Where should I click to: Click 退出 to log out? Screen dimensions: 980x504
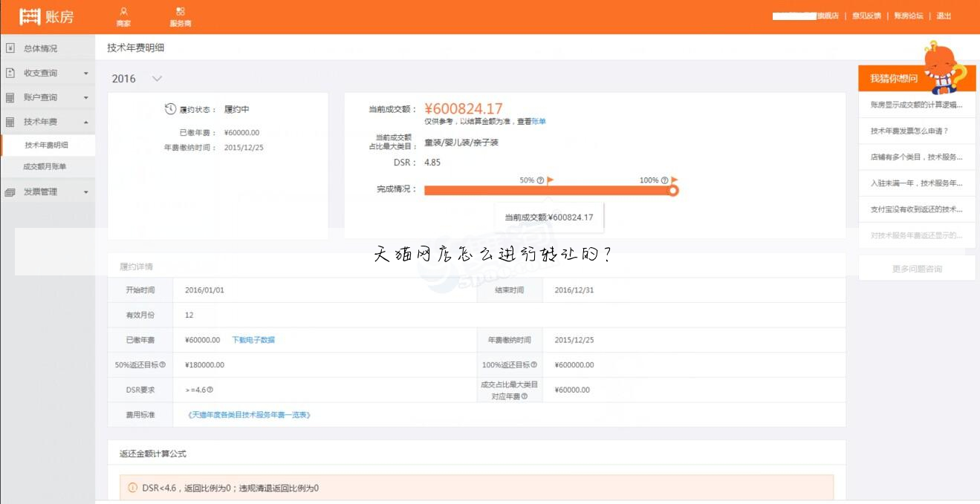point(944,16)
